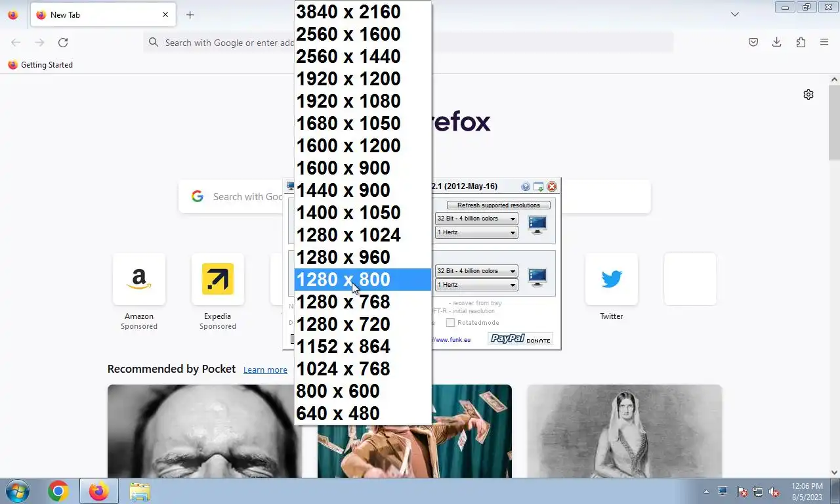Close the New Tab tab
Image resolution: width=840 pixels, height=504 pixels.
point(165,14)
